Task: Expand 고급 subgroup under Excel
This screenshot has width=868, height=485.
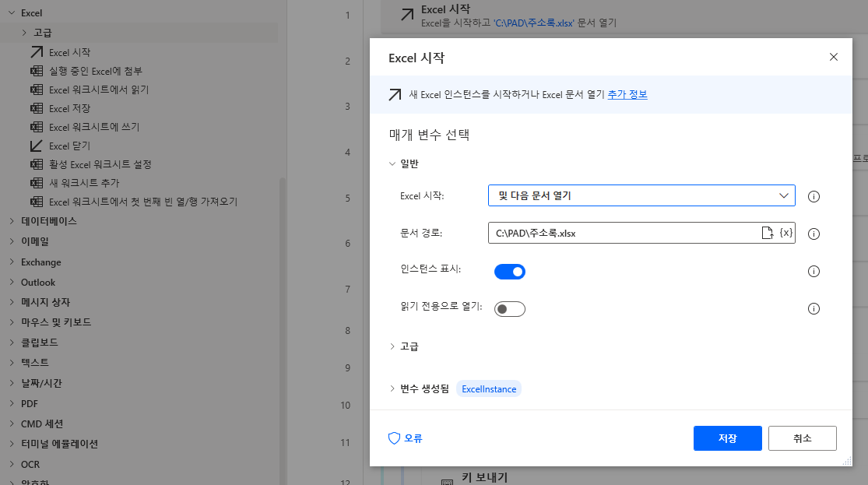Action: (24, 33)
